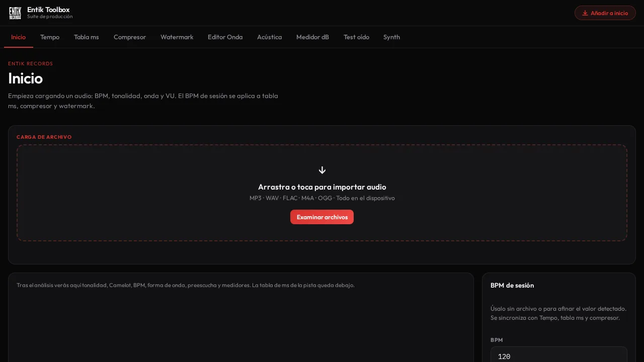644x362 pixels.
Task: Switch to the Acústica tab
Action: pyautogui.click(x=270, y=37)
